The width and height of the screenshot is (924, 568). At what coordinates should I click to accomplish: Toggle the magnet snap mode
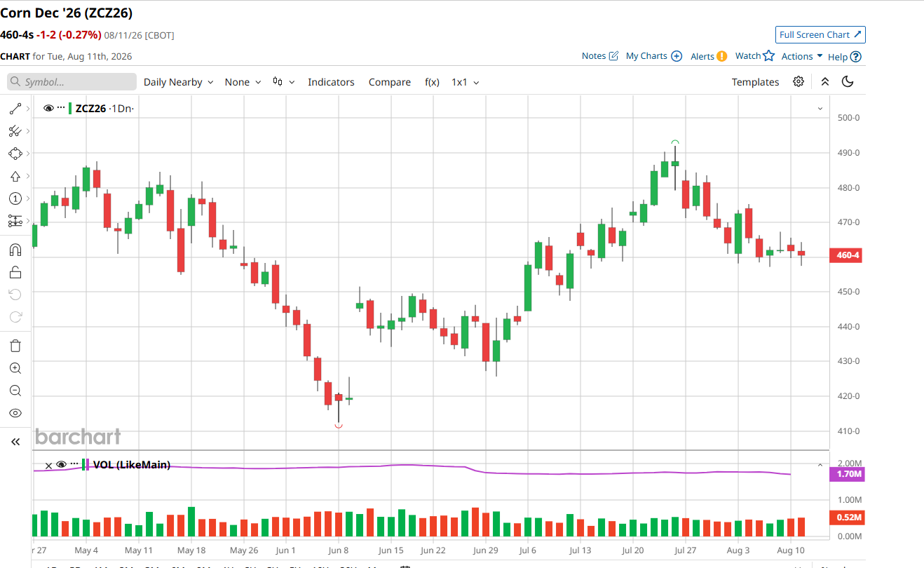click(x=15, y=250)
